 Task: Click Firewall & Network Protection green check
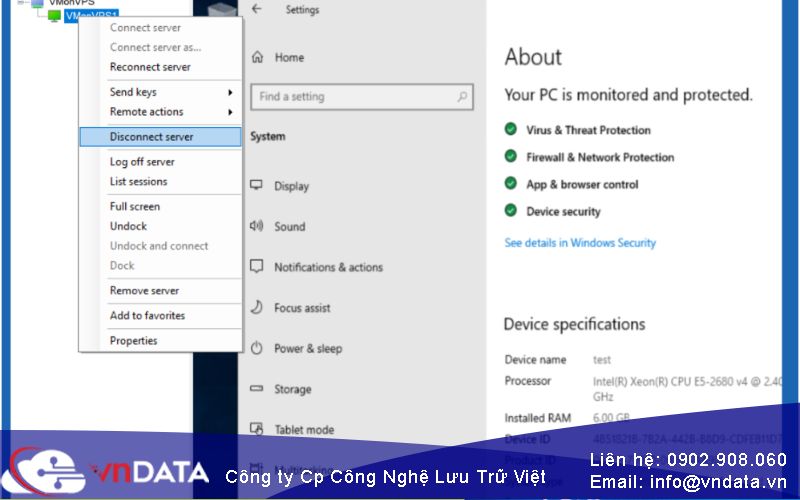tap(511, 156)
